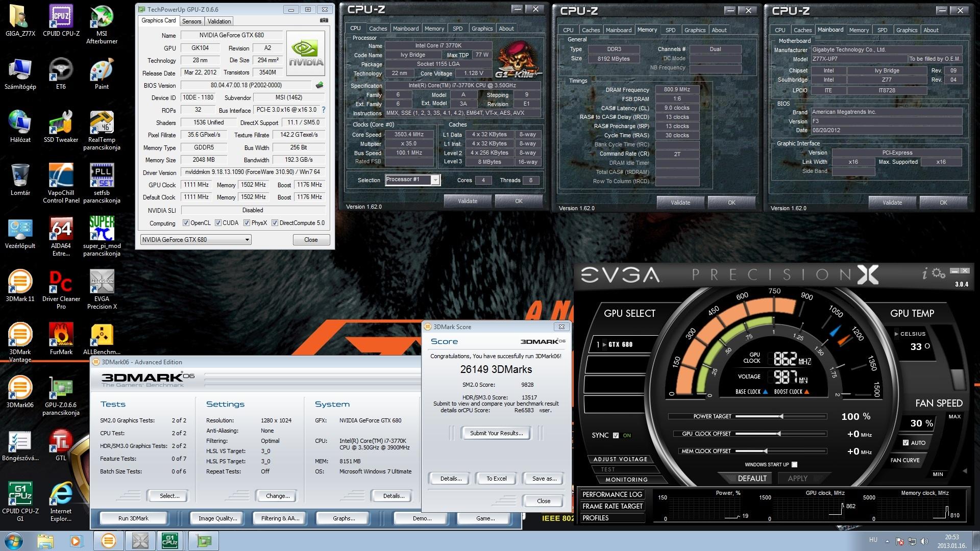
Task: Switch to the GPU-Z Sensors tab
Action: click(191, 21)
